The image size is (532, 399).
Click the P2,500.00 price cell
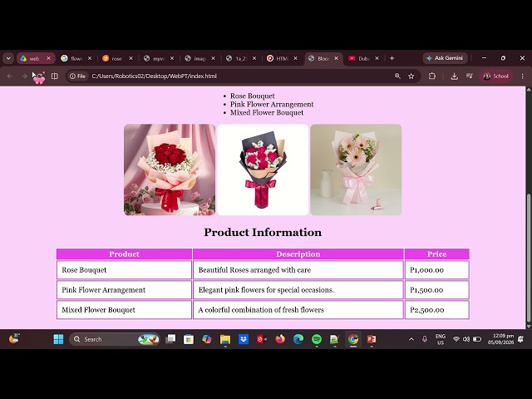click(x=436, y=309)
